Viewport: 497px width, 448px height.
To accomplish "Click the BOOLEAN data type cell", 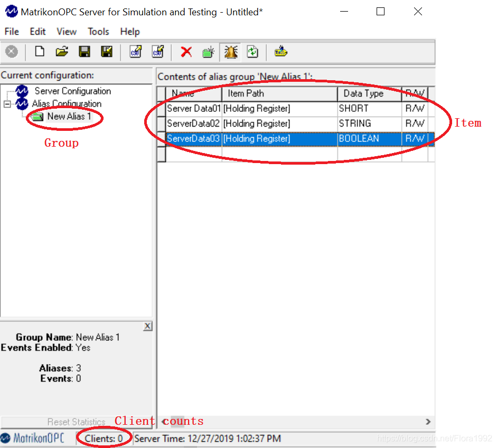I will click(x=370, y=139).
